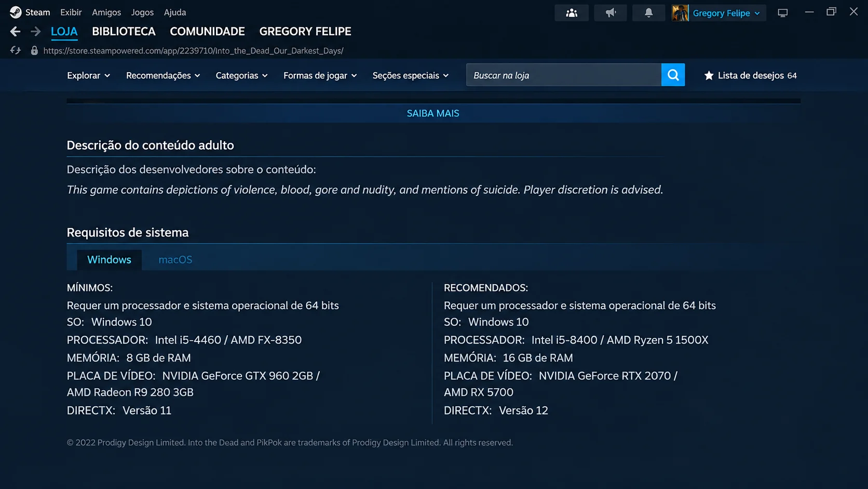The image size is (868, 489).
Task: Click Gregory Felipe profile avatar
Action: (x=680, y=13)
